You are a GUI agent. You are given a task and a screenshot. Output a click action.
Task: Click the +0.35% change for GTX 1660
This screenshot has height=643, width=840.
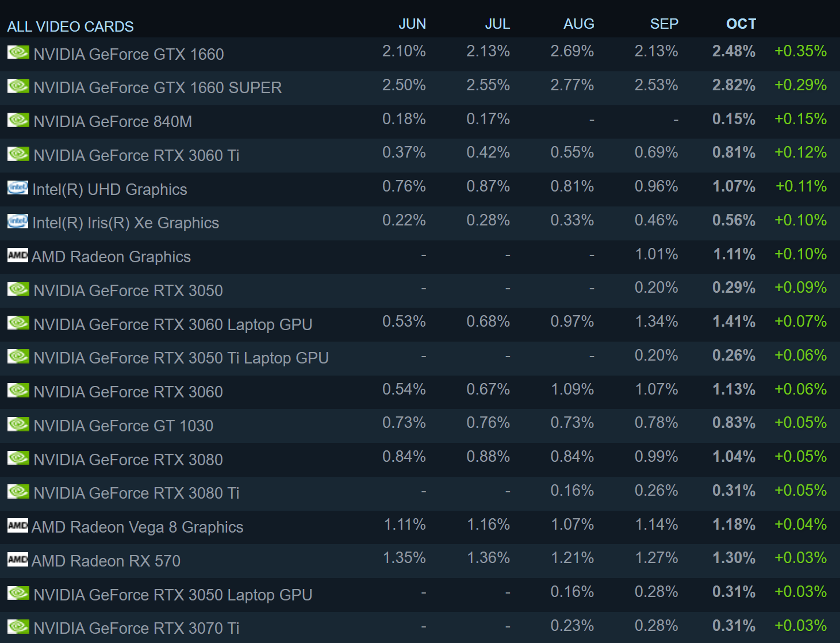800,51
